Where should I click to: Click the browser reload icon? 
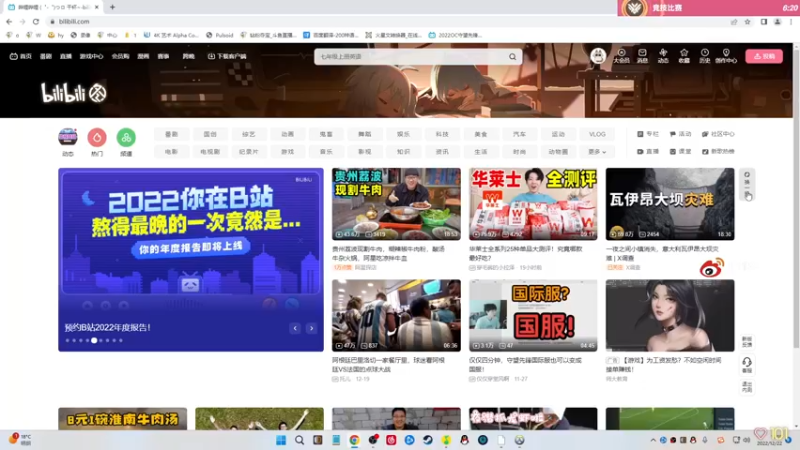36,21
